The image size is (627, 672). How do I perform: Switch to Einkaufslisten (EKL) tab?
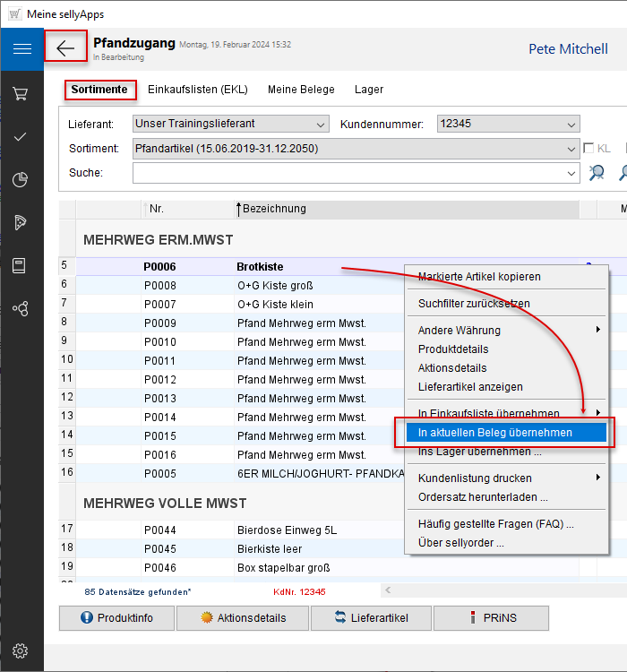pyautogui.click(x=197, y=90)
